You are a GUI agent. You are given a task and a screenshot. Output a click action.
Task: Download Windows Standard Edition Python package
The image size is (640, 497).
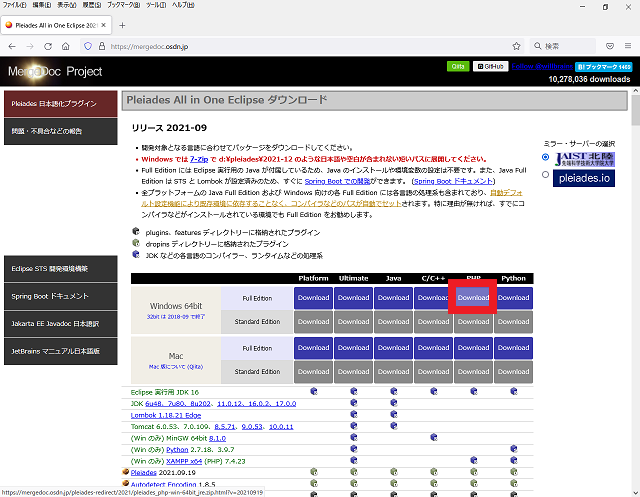point(513,322)
